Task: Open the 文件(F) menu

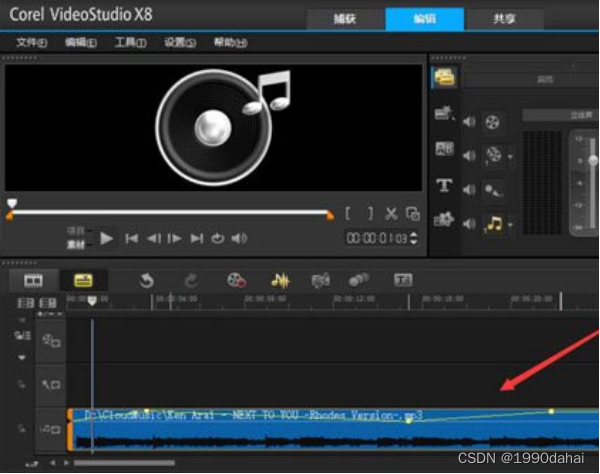Action: click(31, 42)
